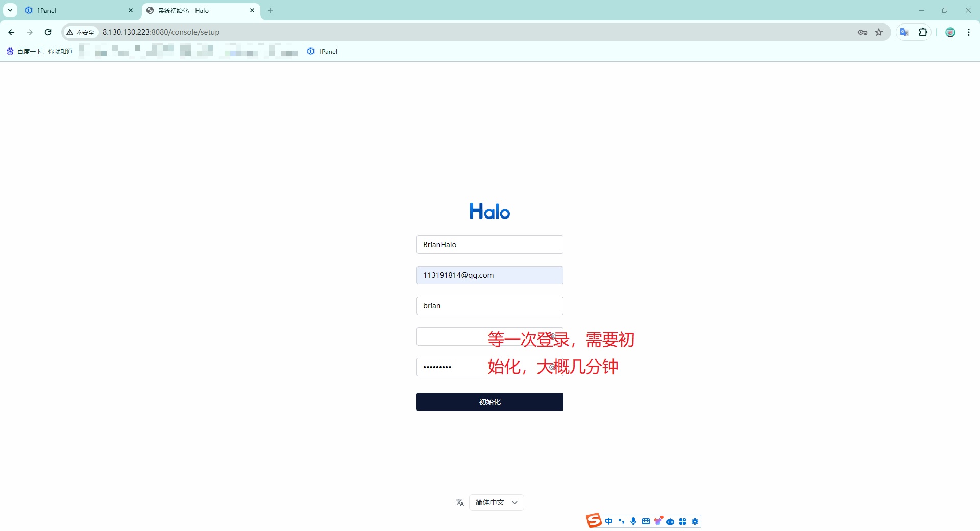Click the email field containing 113191814@qq.com

coord(489,275)
